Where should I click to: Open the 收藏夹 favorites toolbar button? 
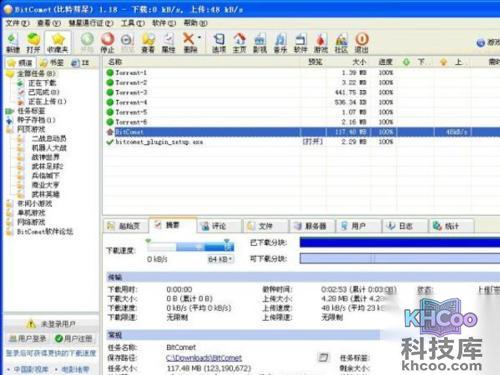pos(58,43)
